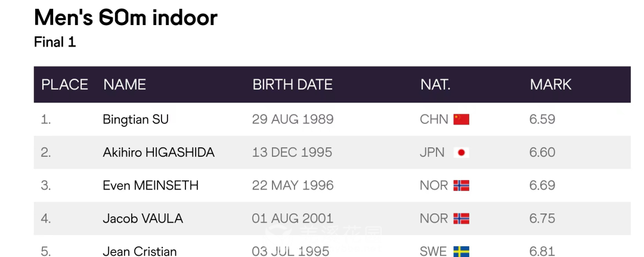This screenshot has width=644, height=257.
Task: Open Akihiro HIGASHIDA athlete profile
Action: coord(159,153)
